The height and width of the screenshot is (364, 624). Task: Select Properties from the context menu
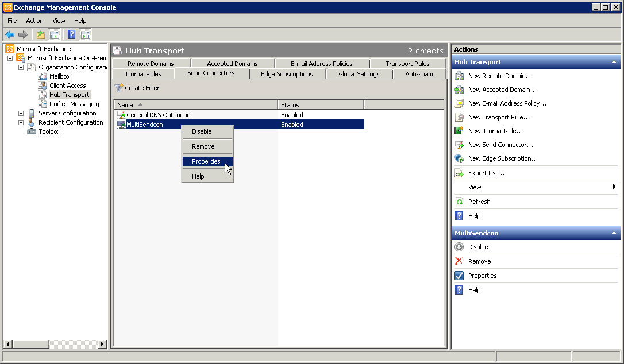point(207,161)
